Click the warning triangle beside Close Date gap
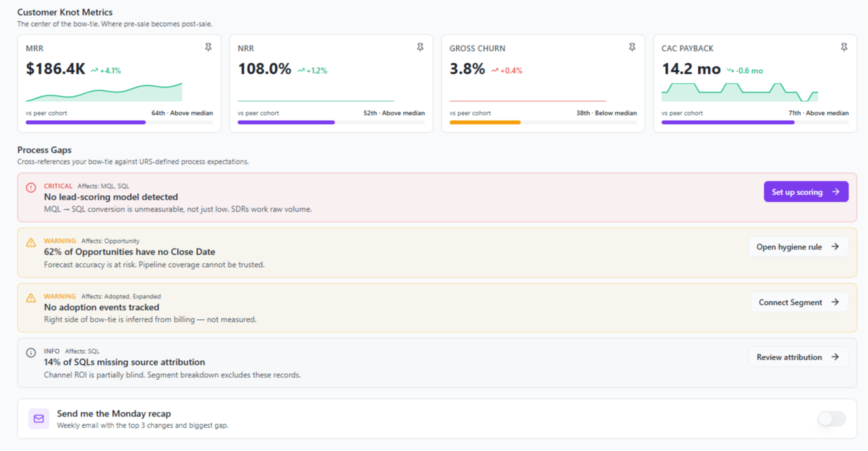 click(x=31, y=242)
